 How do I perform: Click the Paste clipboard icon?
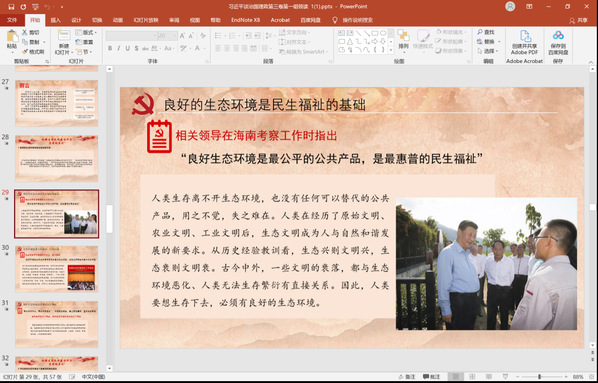point(12,37)
